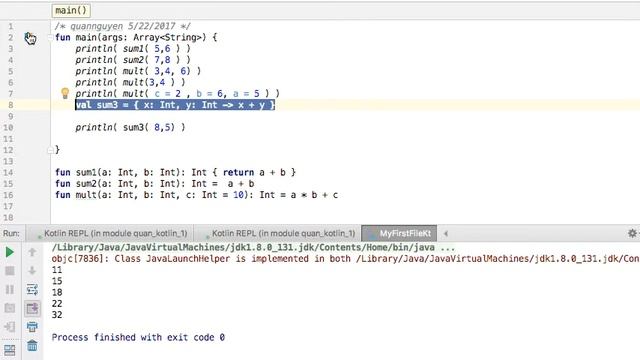The width and height of the screenshot is (640, 360).
Task: Click 'fun sum1' declaration on line 14
Action: [x=176, y=173]
